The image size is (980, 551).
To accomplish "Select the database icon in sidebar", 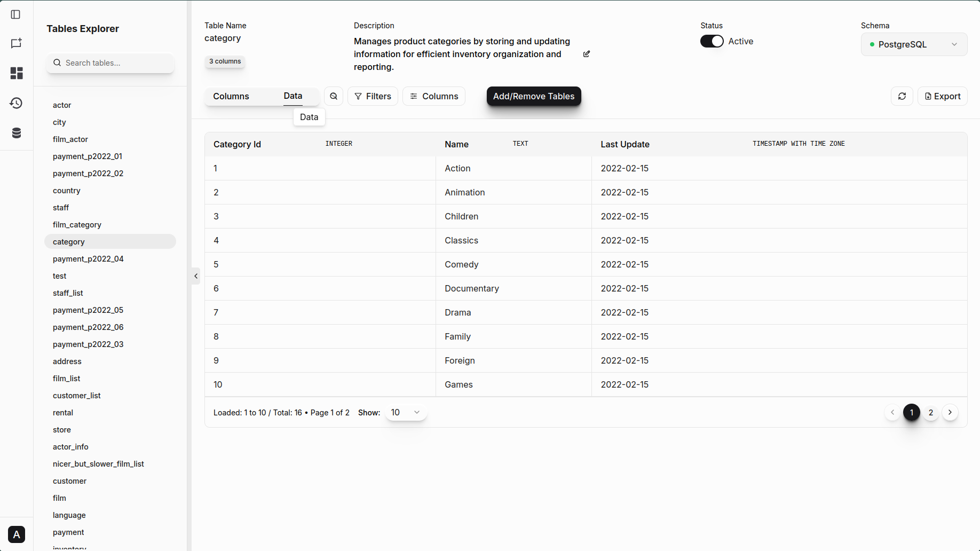I will click(x=16, y=133).
